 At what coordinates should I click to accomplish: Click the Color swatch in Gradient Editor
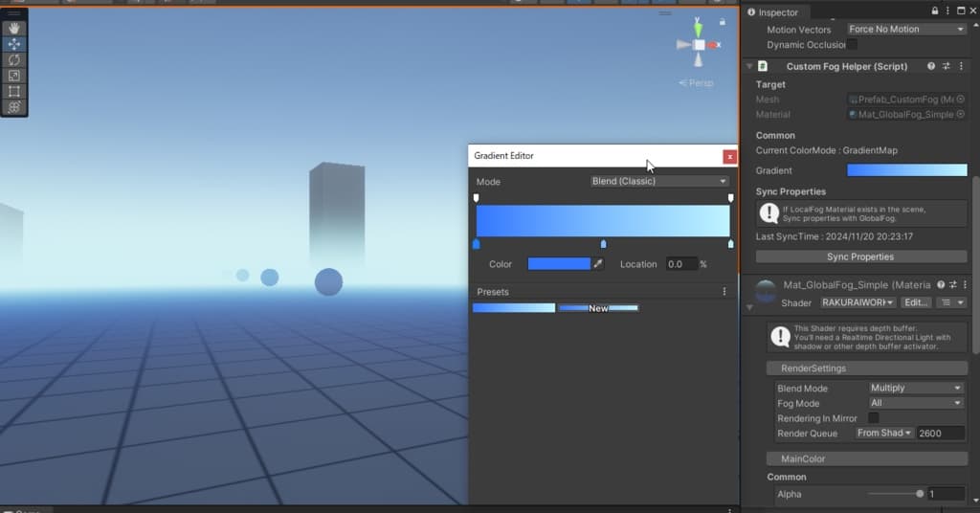tap(559, 264)
